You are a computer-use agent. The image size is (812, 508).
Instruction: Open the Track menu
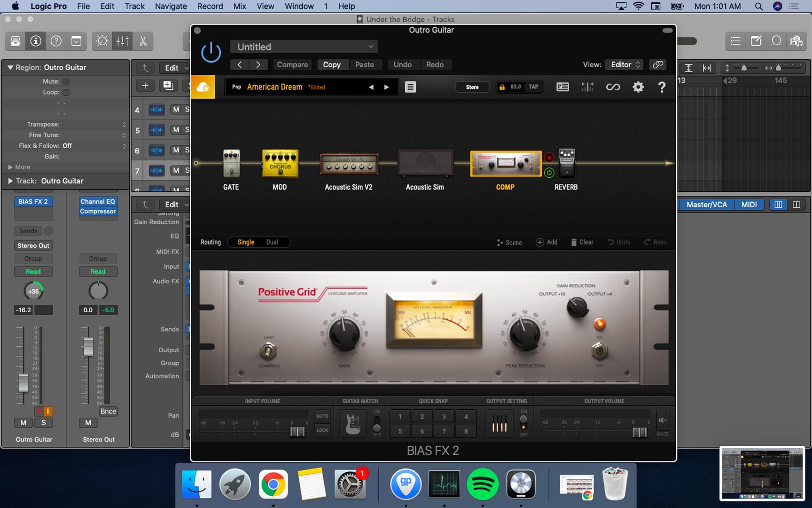point(134,6)
